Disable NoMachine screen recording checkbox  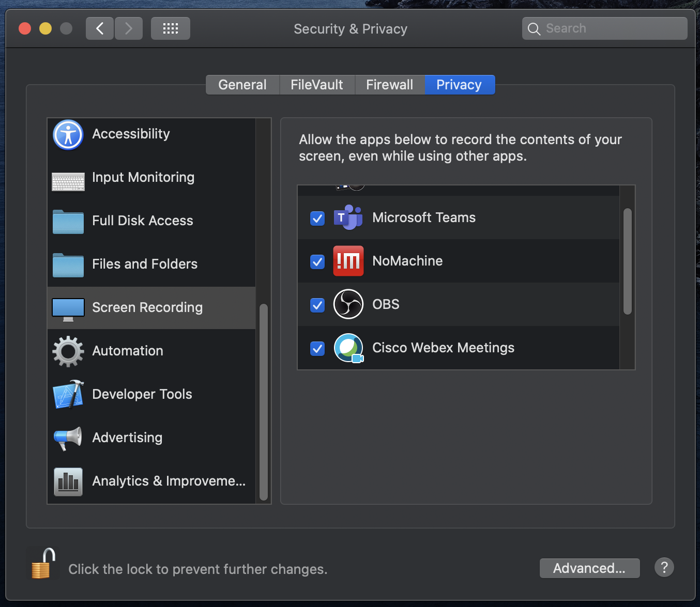(x=317, y=262)
